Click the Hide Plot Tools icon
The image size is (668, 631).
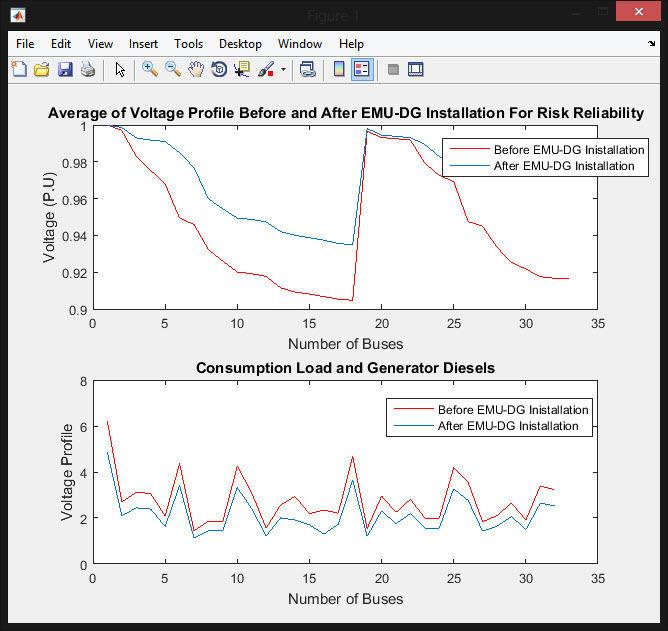point(393,69)
